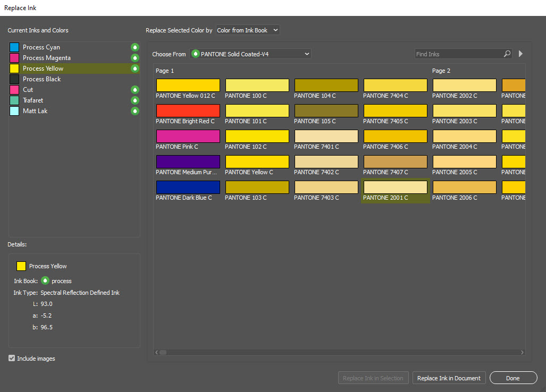This screenshot has width=546, height=392.
Task: Pick the PANTONE Medium Purple C swatch
Action: click(188, 161)
